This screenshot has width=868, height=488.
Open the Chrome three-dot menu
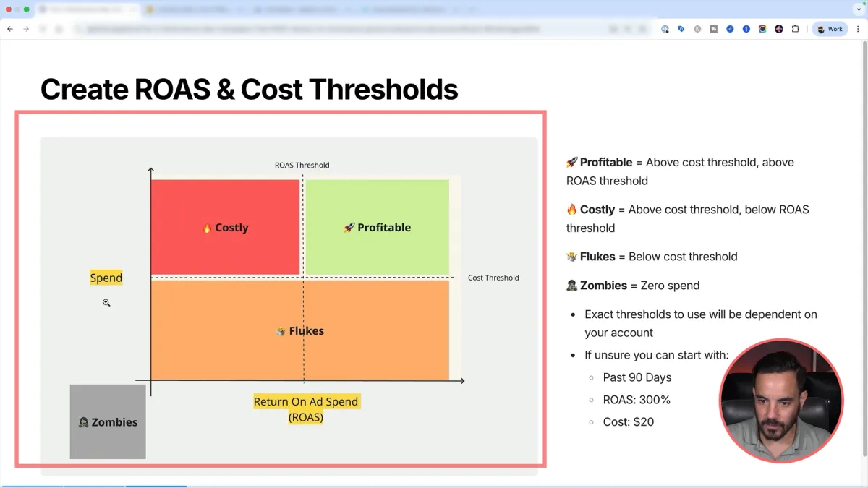click(x=858, y=29)
